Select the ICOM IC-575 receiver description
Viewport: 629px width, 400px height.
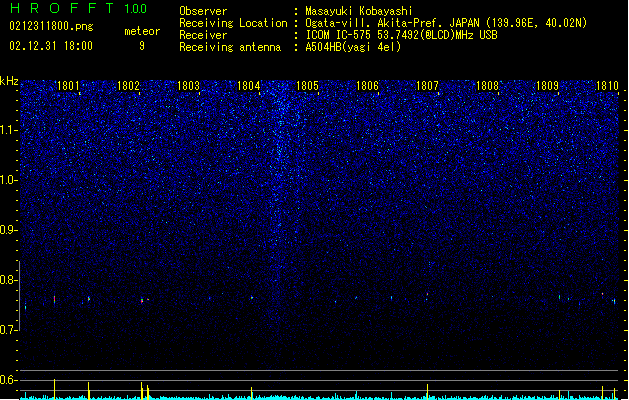402,35
